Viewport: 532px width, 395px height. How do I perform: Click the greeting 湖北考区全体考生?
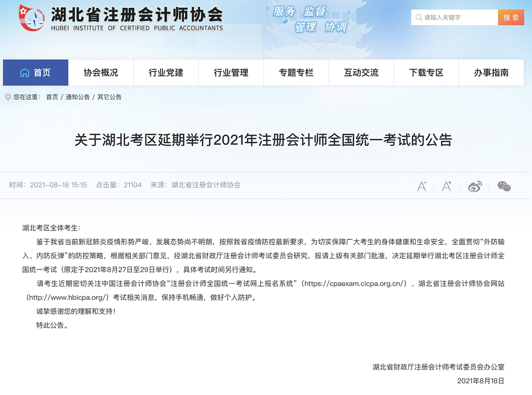point(52,228)
